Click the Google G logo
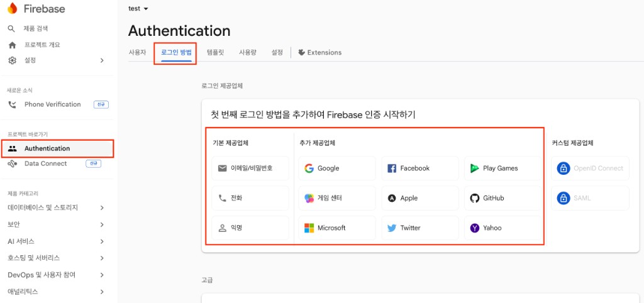Viewport: 644px width, 303px height. [x=309, y=168]
